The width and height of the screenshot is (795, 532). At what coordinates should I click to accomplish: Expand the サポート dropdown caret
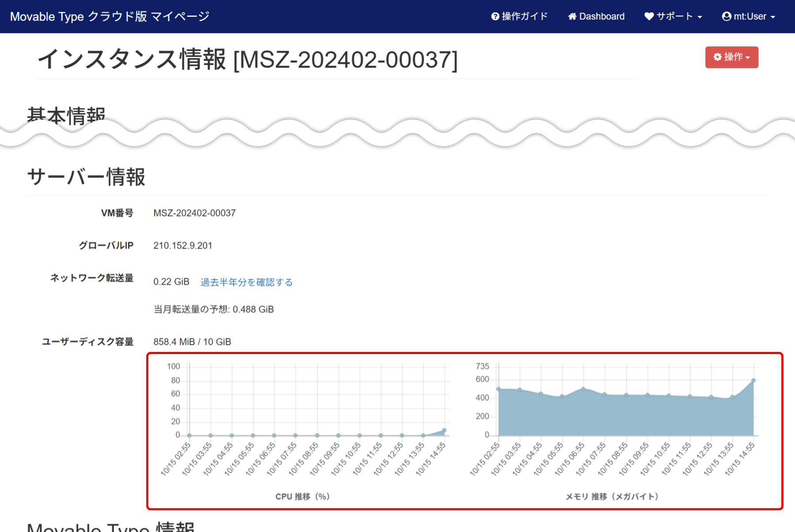(x=700, y=17)
